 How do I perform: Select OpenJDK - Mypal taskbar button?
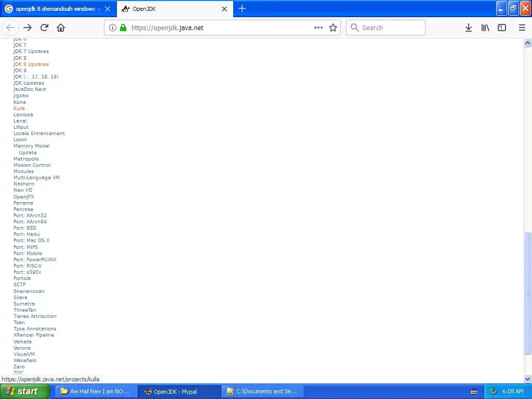click(x=180, y=391)
